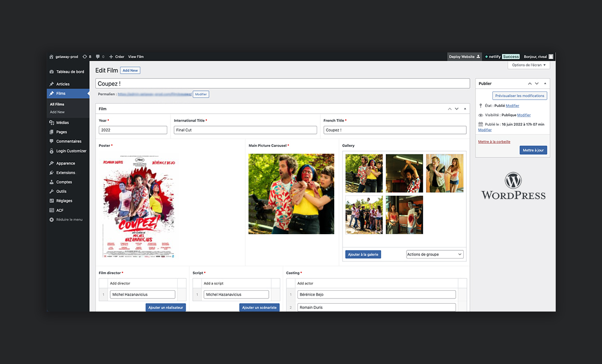Open the Actions de groupe dropdown
The image size is (602, 364).
tap(435, 254)
